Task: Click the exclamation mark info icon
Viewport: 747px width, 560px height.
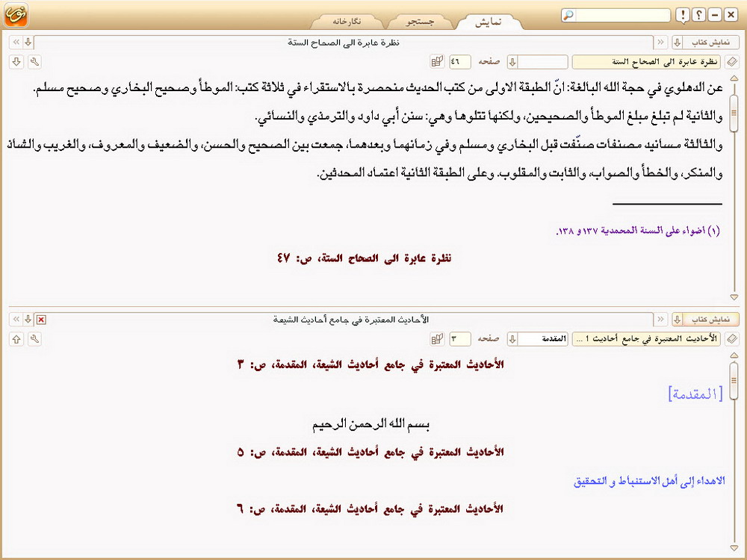Action: click(683, 16)
